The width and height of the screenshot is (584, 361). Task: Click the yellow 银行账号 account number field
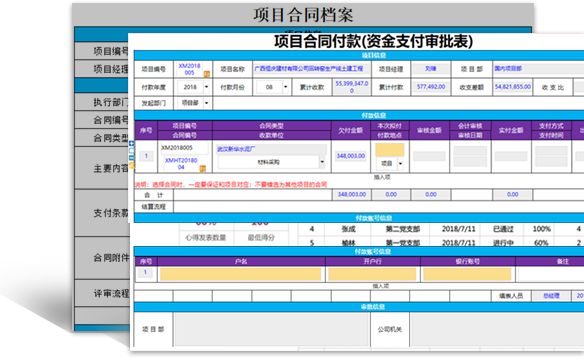point(467,274)
